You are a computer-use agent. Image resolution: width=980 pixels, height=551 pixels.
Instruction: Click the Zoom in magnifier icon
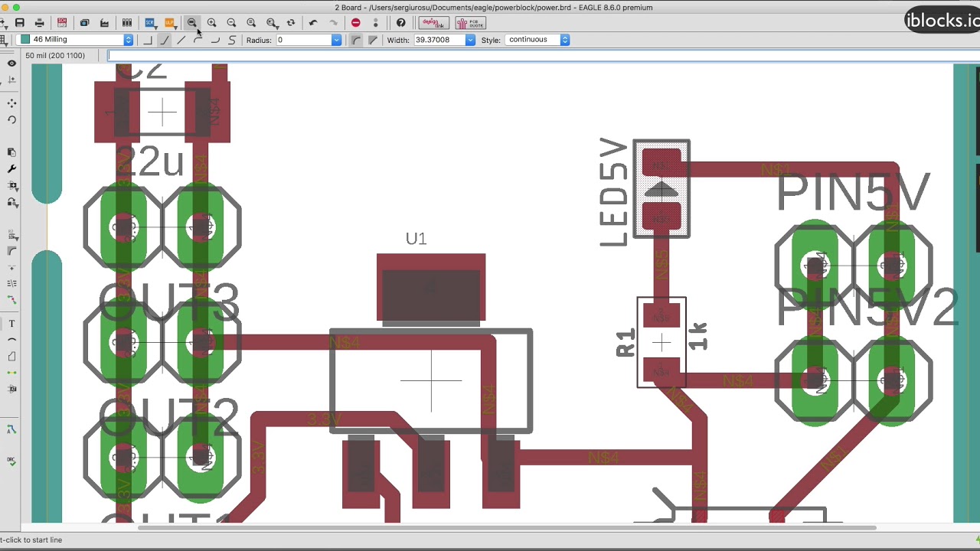click(x=211, y=23)
